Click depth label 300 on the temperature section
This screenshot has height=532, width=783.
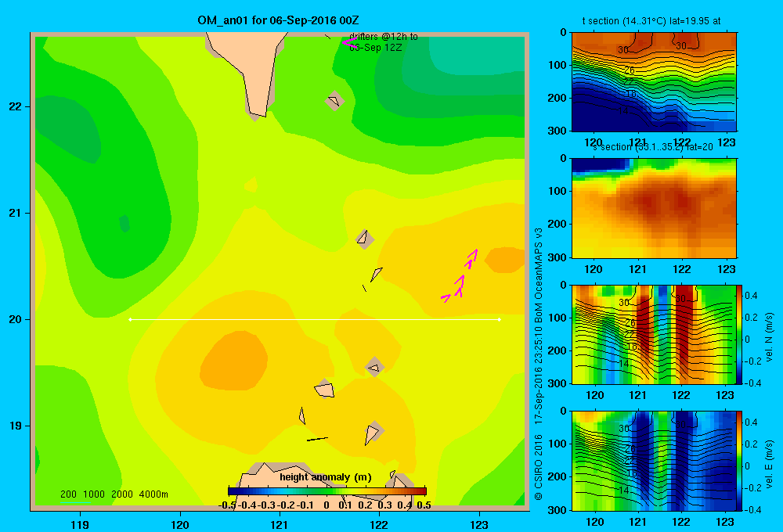pyautogui.click(x=558, y=131)
